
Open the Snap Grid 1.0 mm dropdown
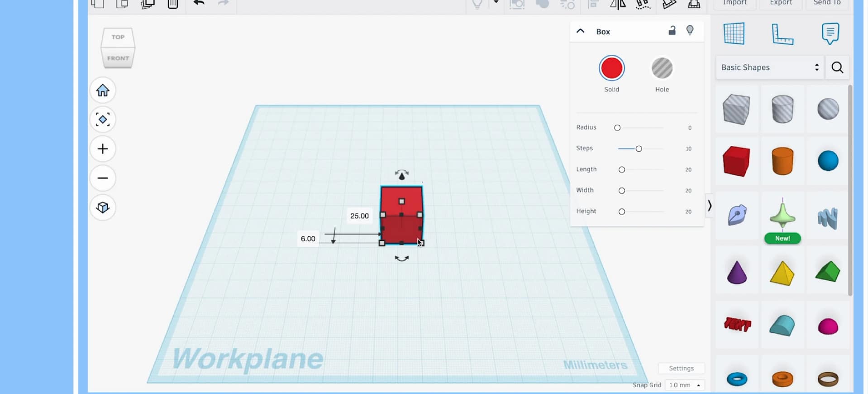pyautogui.click(x=685, y=385)
